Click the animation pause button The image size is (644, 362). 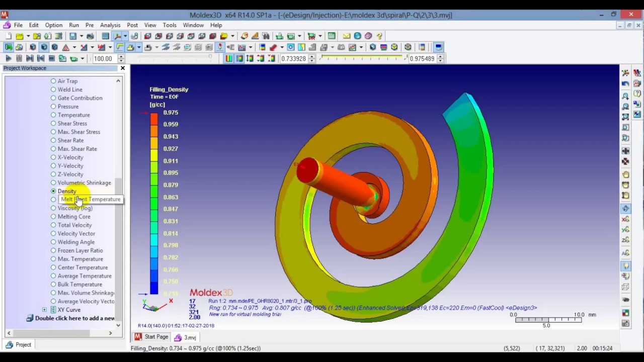tap(19, 58)
